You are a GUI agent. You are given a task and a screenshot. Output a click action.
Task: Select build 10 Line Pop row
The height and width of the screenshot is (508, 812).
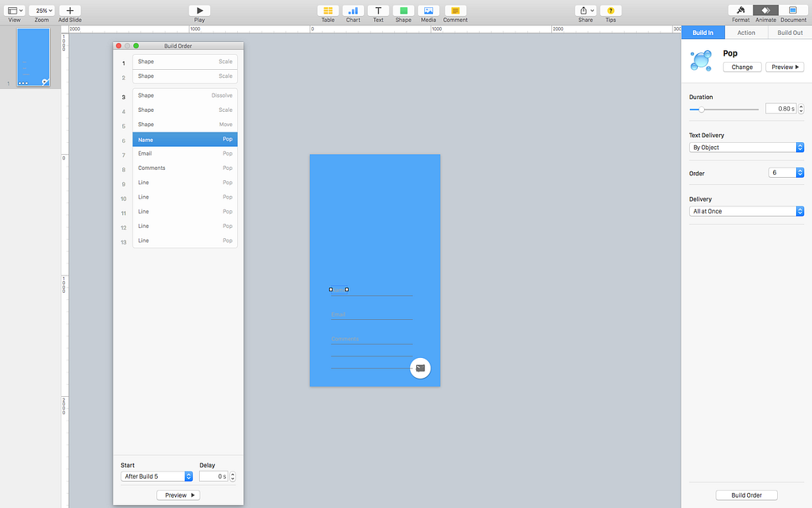point(185,197)
